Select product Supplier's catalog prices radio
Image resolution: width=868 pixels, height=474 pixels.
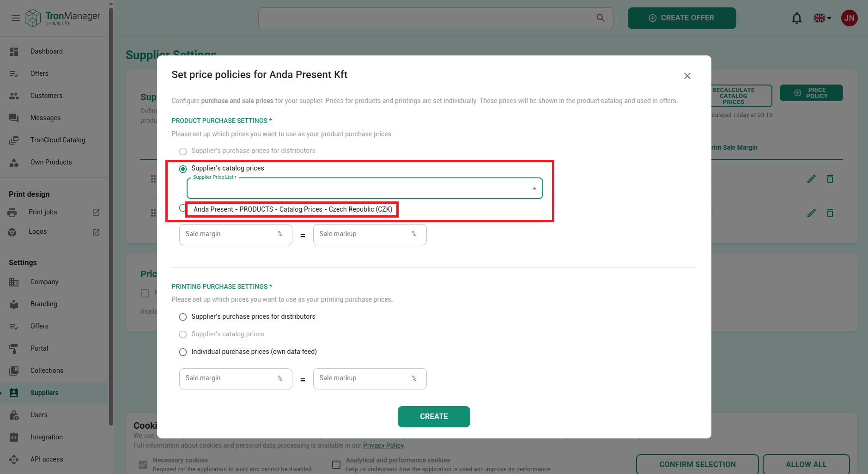coord(183,169)
